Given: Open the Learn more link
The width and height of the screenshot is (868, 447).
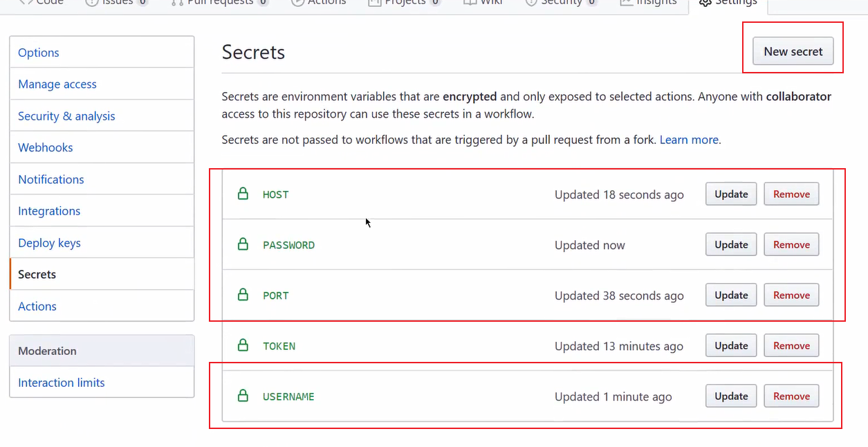Looking at the screenshot, I should click(689, 140).
